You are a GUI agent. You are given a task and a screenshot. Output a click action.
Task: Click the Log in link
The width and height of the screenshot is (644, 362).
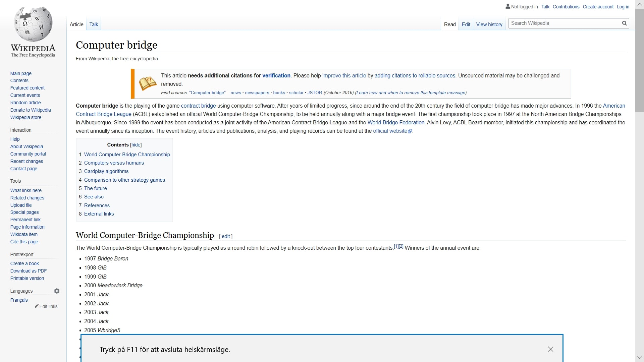tap(623, 7)
